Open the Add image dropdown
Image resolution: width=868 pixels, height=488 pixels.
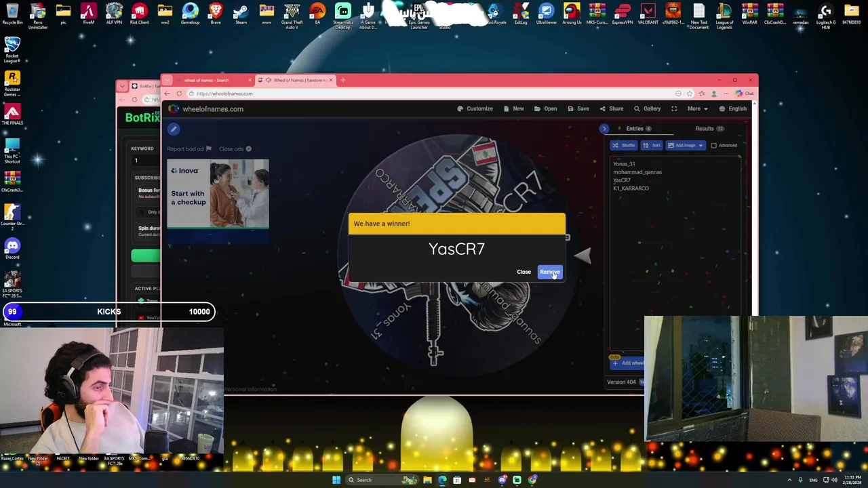[685, 145]
